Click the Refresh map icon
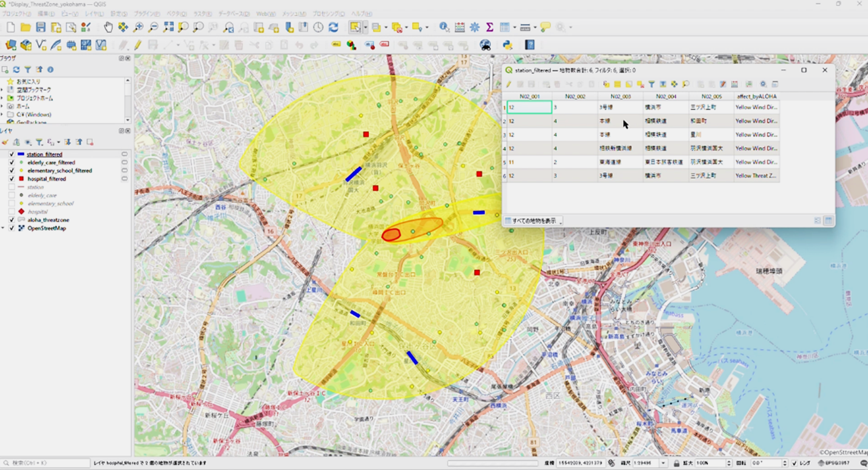The width and height of the screenshot is (868, 470). point(333,27)
